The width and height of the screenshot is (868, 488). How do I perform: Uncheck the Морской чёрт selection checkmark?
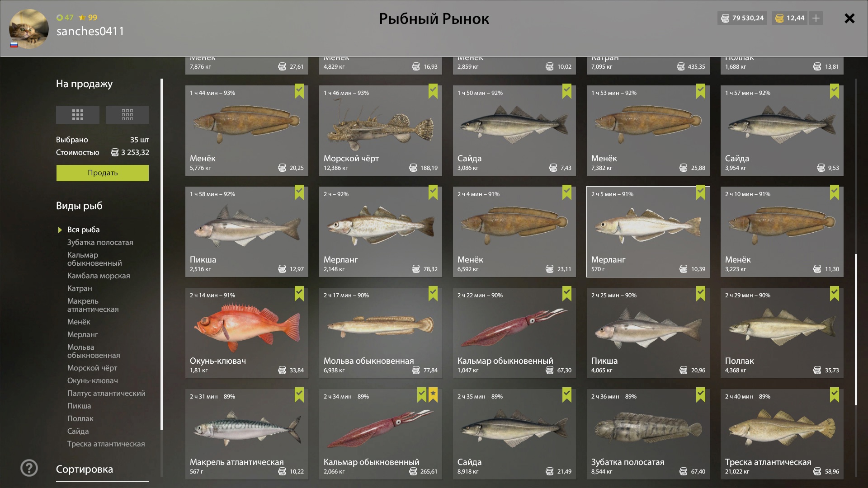coord(433,91)
